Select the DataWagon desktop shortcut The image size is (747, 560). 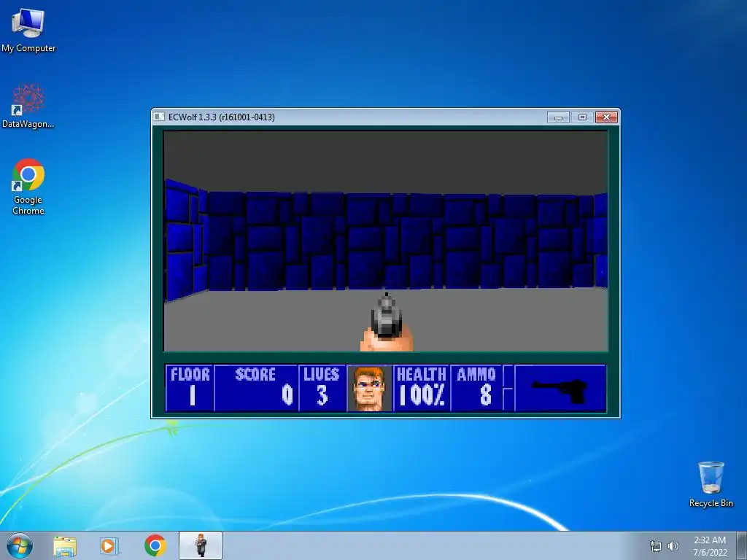tap(28, 106)
